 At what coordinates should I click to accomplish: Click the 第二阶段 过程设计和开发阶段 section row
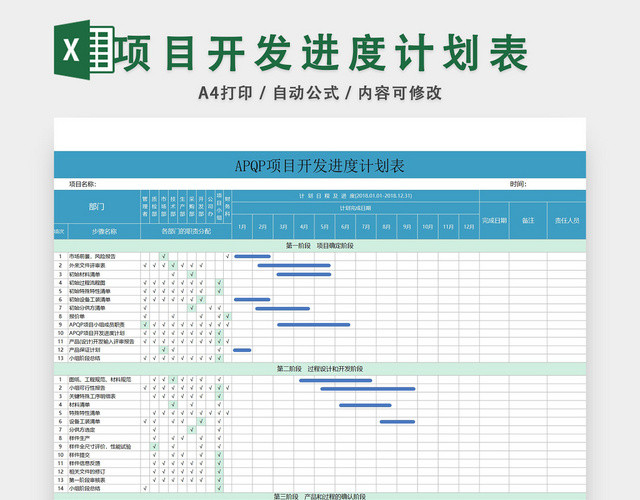click(x=320, y=369)
